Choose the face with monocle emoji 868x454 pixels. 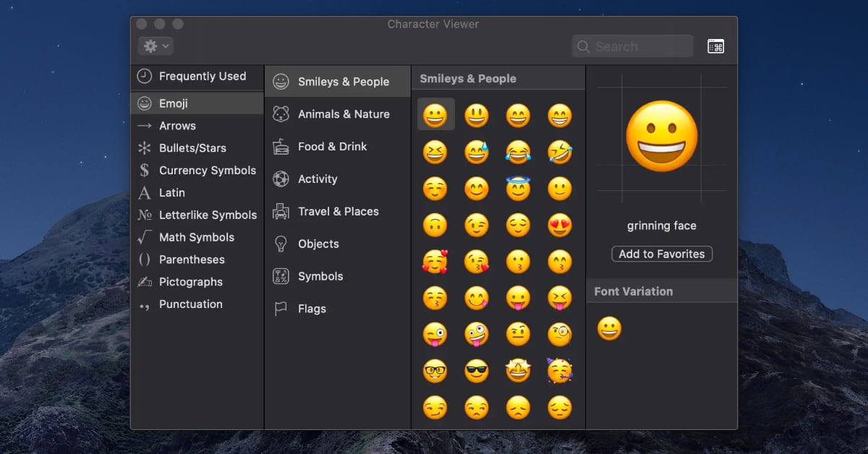click(x=560, y=334)
